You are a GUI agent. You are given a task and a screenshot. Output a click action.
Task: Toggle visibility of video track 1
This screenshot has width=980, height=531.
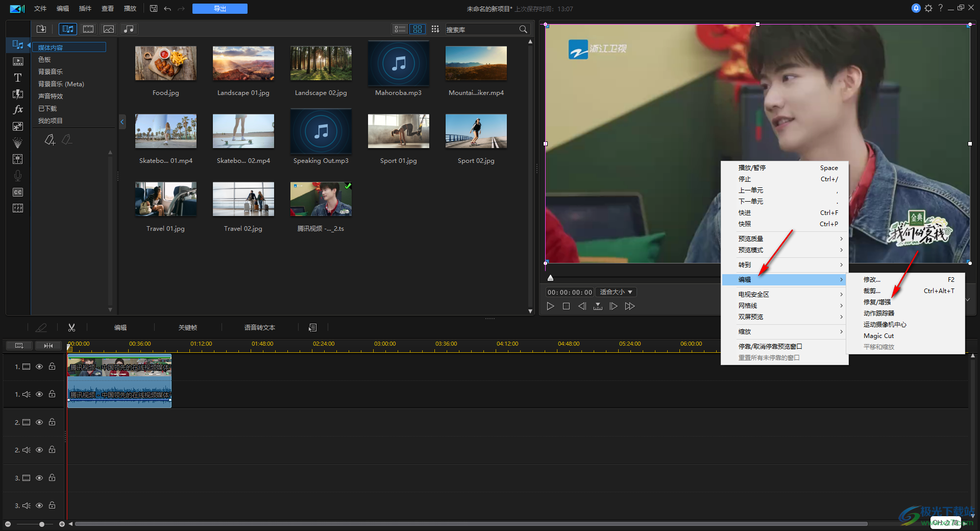[39, 367]
